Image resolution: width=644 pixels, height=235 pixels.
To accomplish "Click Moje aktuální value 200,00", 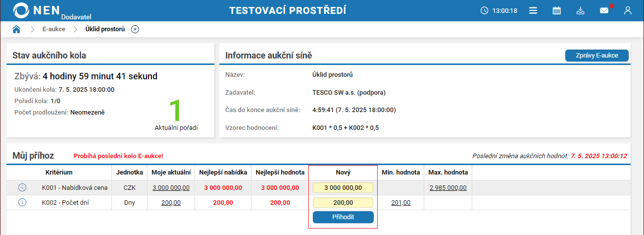I will click(x=171, y=203).
